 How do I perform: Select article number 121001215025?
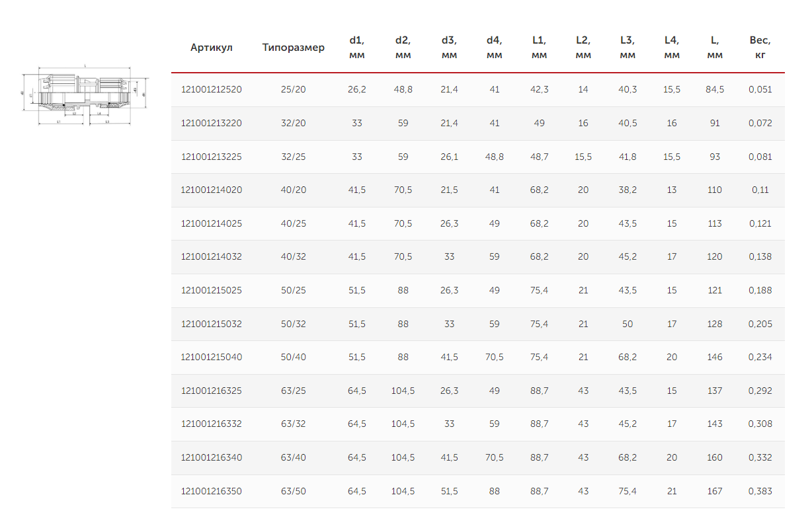212,290
